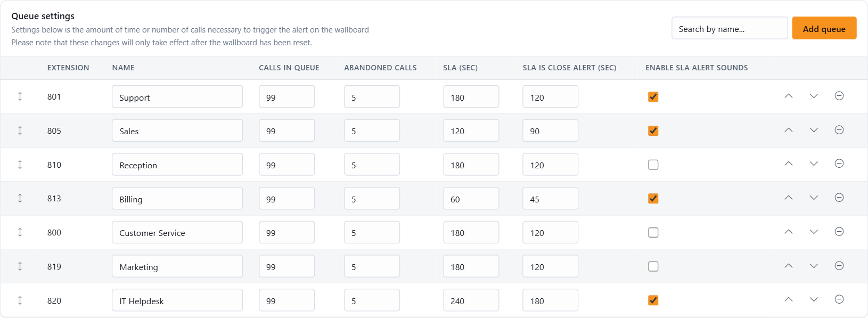Click the drag handle for Billing row
Viewport: 868px width, 318px height.
[x=20, y=198]
